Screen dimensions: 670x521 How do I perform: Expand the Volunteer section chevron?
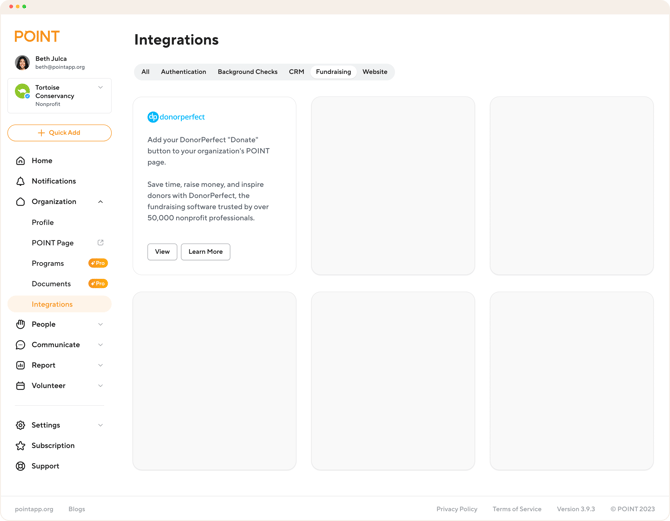click(100, 386)
